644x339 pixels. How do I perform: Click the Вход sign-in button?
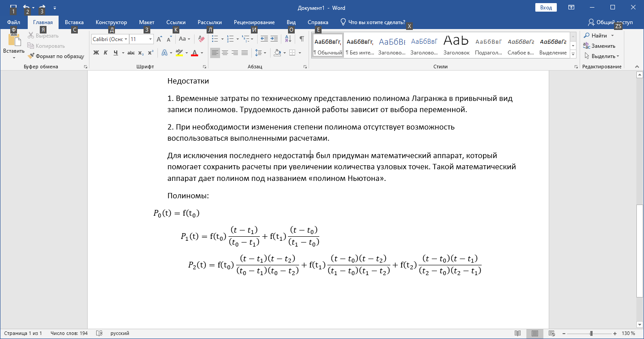(x=546, y=8)
